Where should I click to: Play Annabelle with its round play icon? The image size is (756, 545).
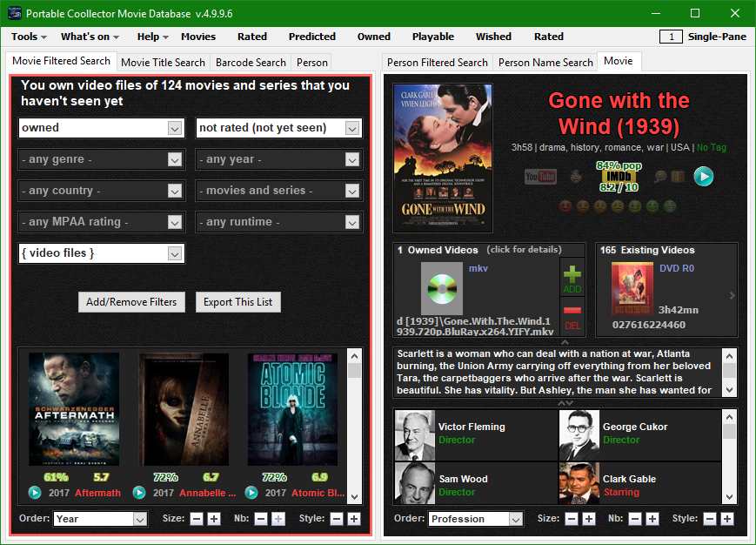pyautogui.click(x=139, y=493)
